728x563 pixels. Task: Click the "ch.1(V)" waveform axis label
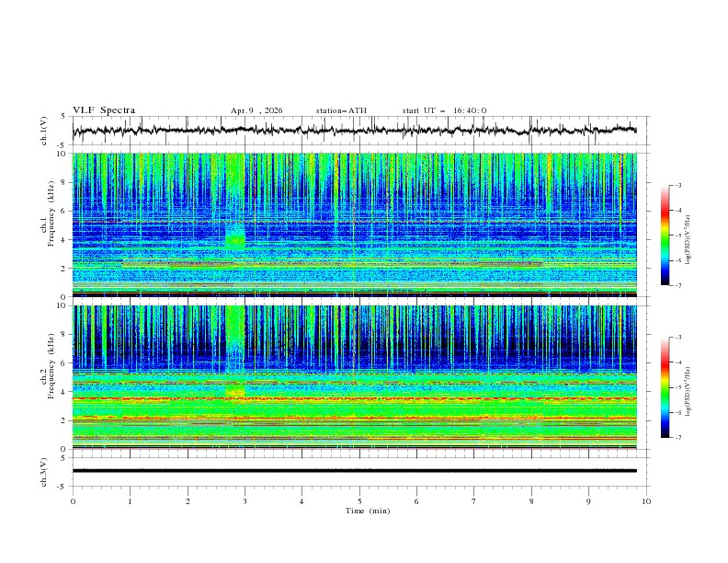tap(44, 131)
